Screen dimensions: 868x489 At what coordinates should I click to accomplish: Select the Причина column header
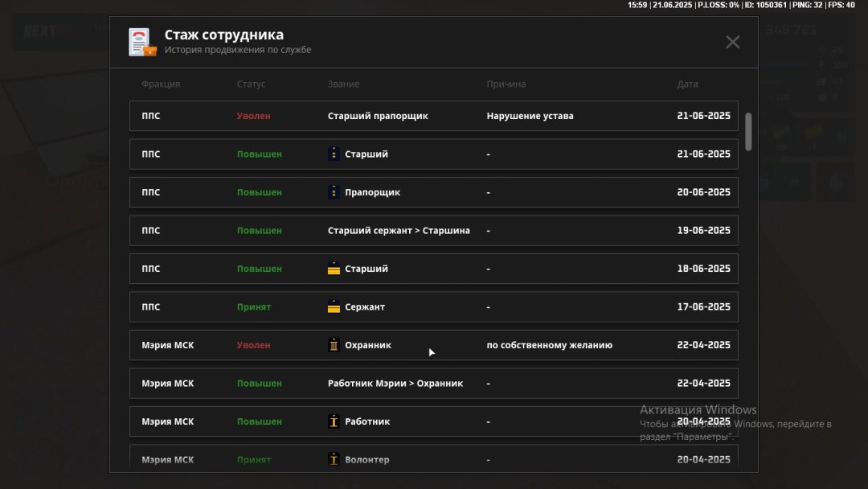tap(506, 84)
